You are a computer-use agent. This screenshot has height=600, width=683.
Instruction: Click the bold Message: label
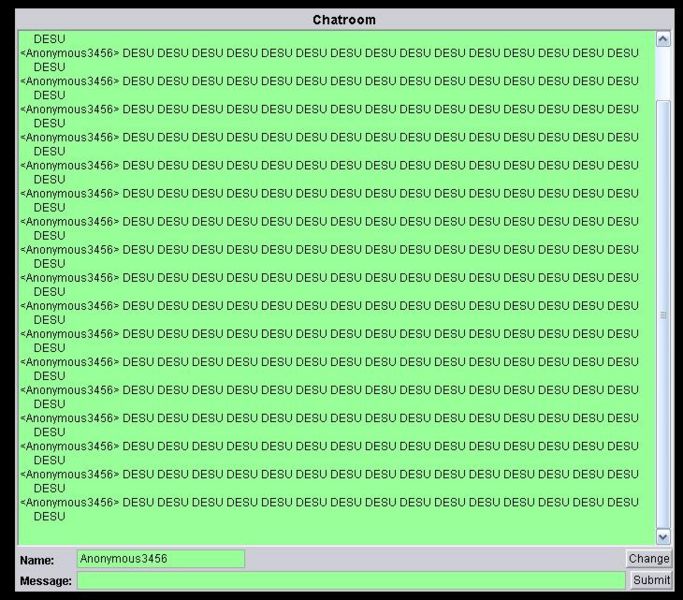click(x=45, y=581)
